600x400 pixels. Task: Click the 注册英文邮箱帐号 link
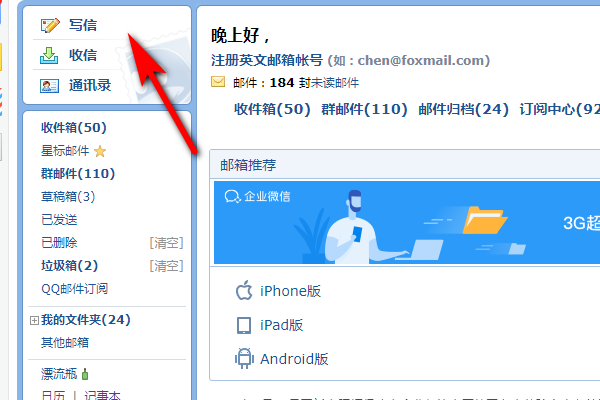[x=267, y=60]
